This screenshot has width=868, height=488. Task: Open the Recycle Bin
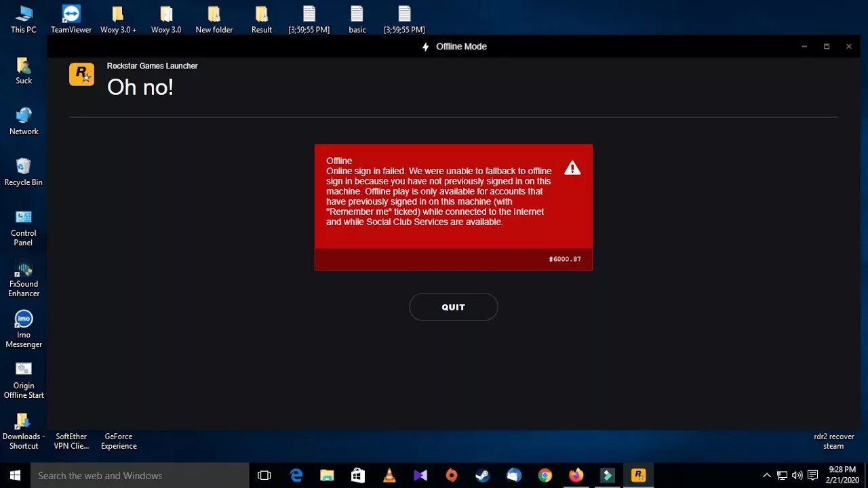24,172
